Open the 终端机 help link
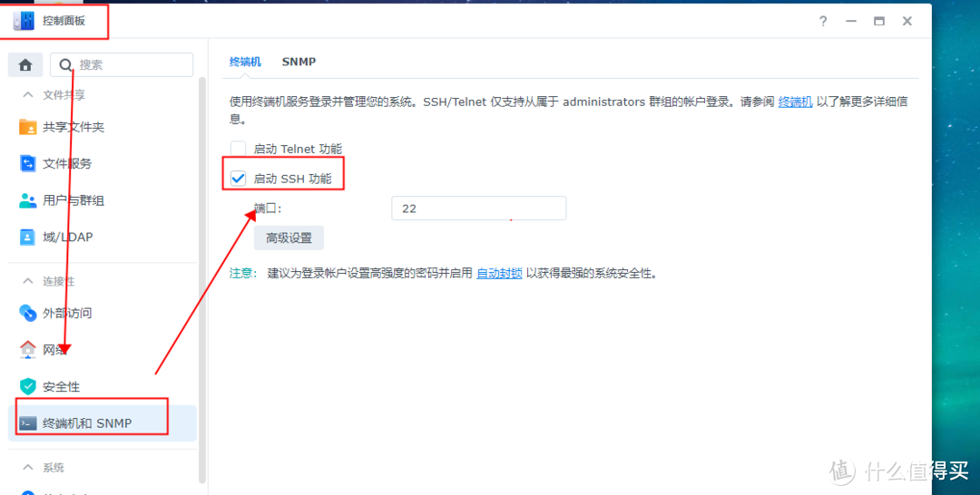The width and height of the screenshot is (980, 495). [x=795, y=102]
